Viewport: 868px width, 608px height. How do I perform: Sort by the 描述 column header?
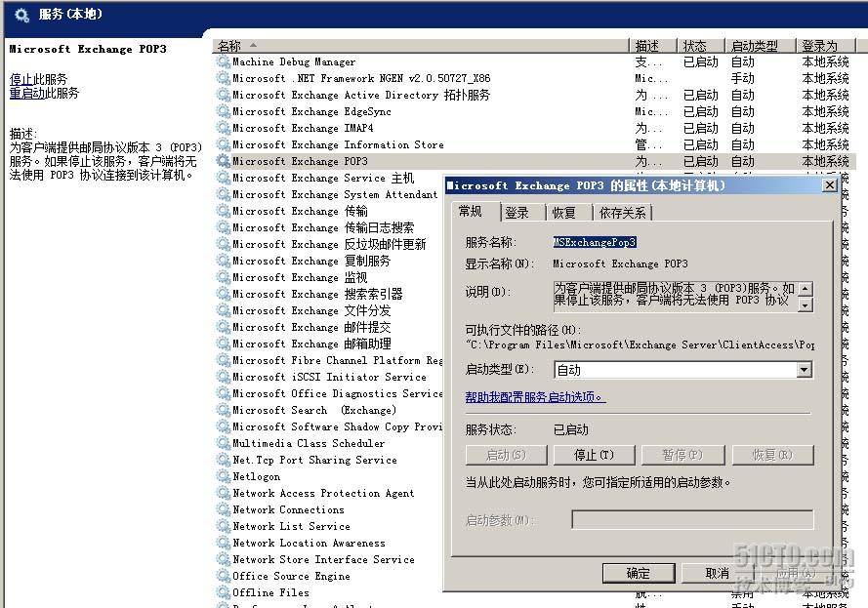pos(653,45)
